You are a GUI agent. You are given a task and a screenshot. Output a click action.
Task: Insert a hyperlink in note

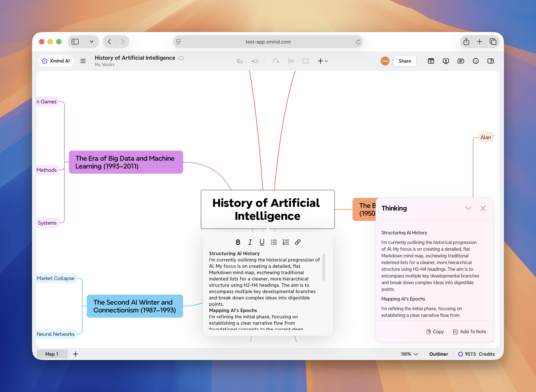coord(298,242)
